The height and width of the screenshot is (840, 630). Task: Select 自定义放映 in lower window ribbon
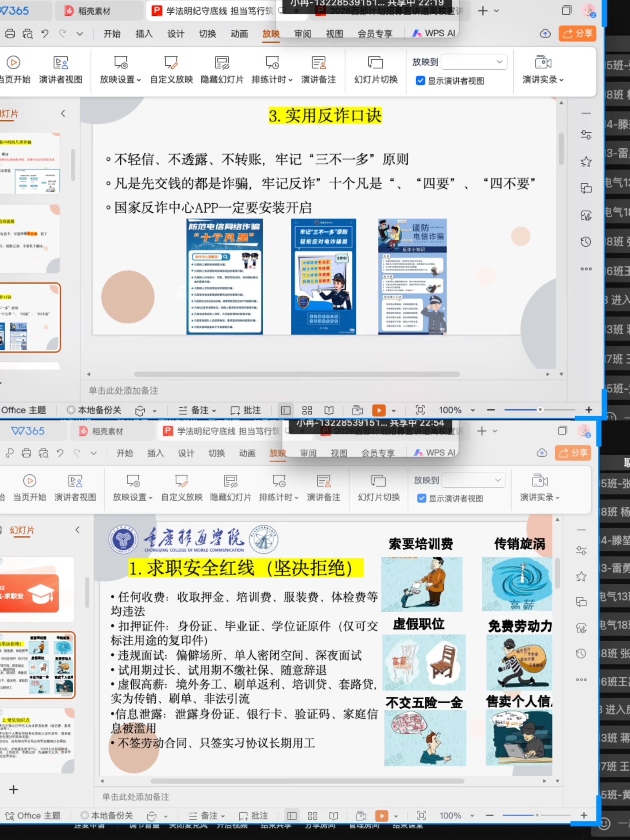pos(182,488)
